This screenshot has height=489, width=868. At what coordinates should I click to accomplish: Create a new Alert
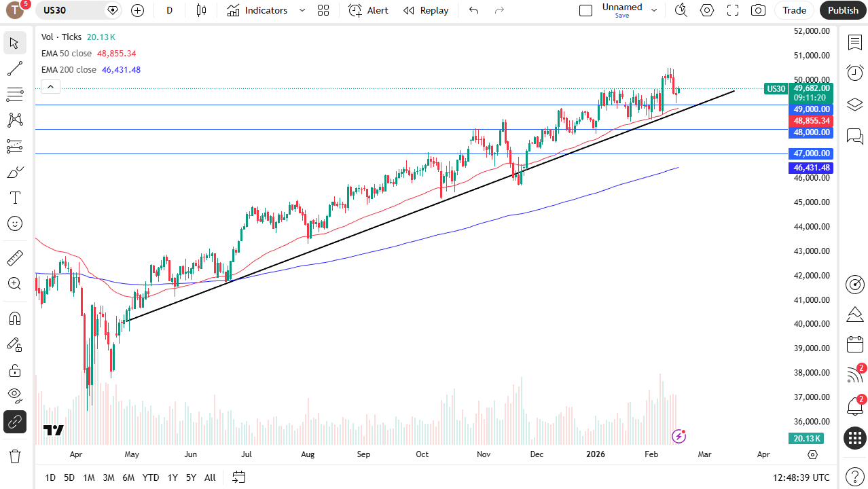tap(369, 10)
